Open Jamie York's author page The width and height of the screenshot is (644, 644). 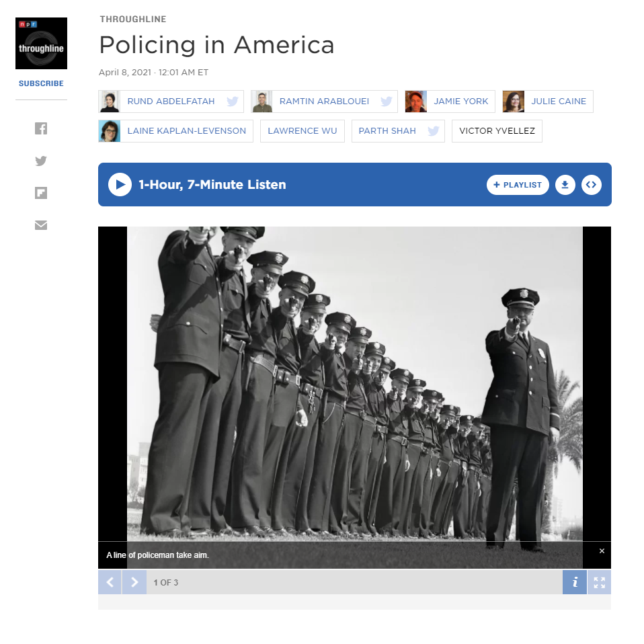click(x=461, y=101)
